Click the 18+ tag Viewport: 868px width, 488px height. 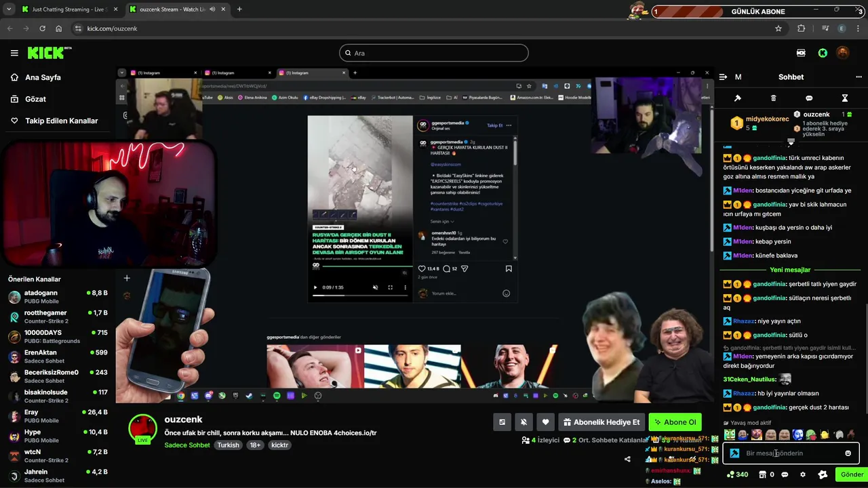(255, 445)
